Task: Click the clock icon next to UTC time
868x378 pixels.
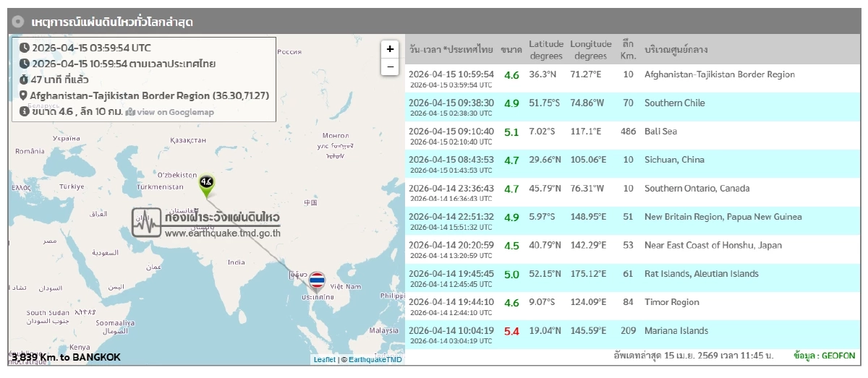Action: click(x=25, y=48)
